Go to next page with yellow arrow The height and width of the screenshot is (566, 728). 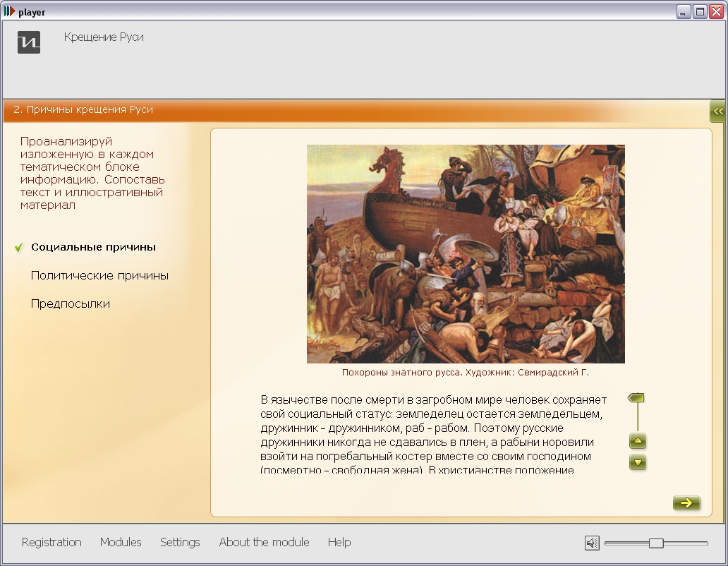(x=686, y=503)
